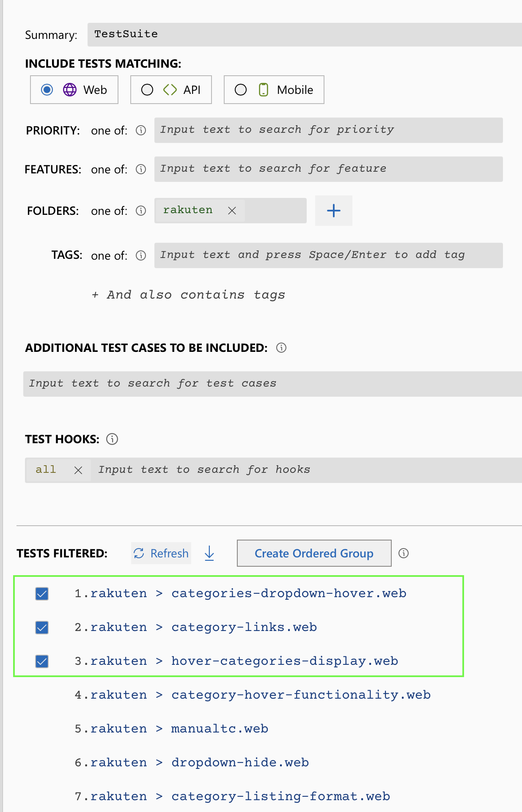The image size is (522, 812).
Task: Focus the priority search input field
Action: [328, 130]
